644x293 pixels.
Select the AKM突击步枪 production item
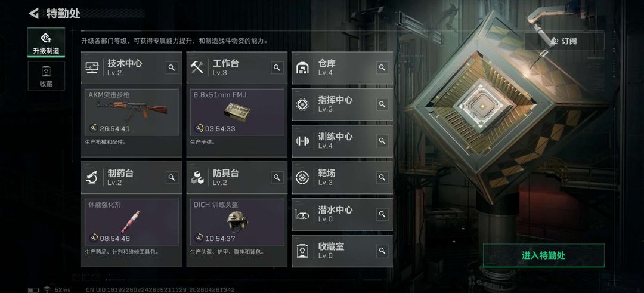132,112
